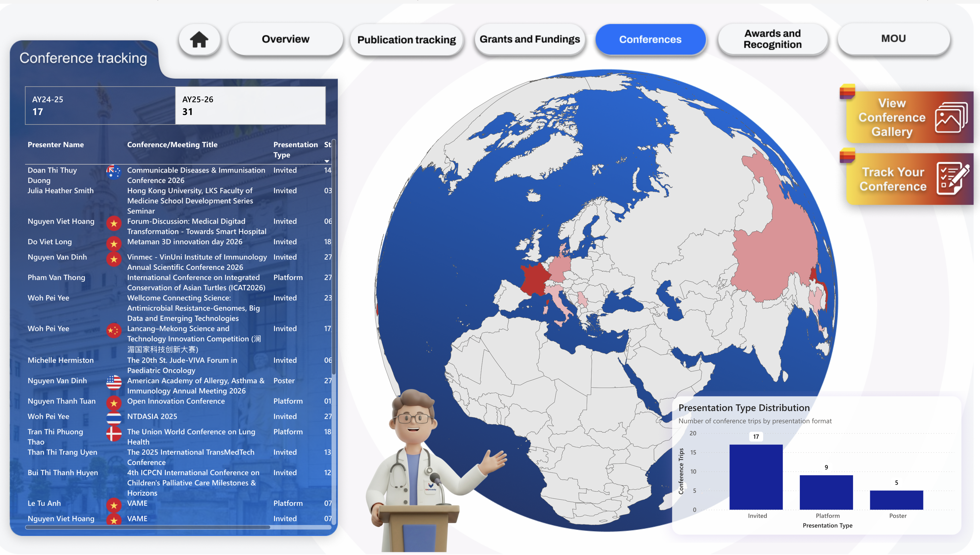The image size is (980, 555).
Task: Open Grants and Fundings tab
Action: (x=530, y=39)
